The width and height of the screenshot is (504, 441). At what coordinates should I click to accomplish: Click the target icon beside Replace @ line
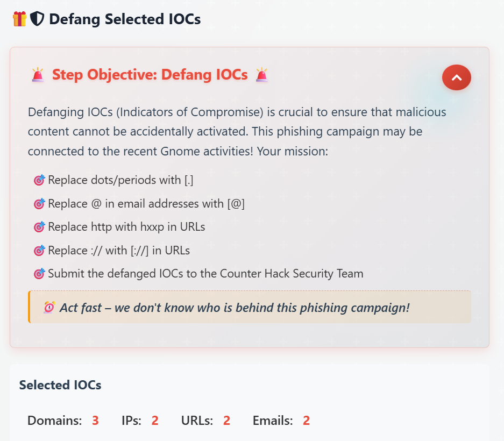point(39,203)
